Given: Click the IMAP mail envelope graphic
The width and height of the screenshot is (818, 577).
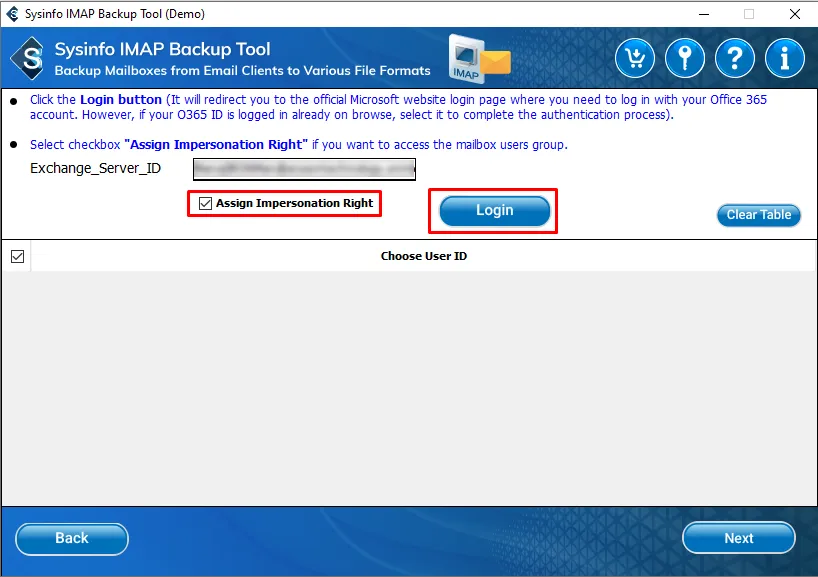Looking at the screenshot, I should (479, 59).
